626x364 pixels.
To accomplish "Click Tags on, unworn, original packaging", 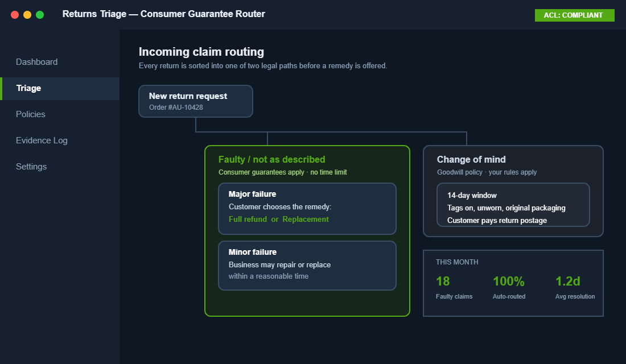I will coord(506,208).
